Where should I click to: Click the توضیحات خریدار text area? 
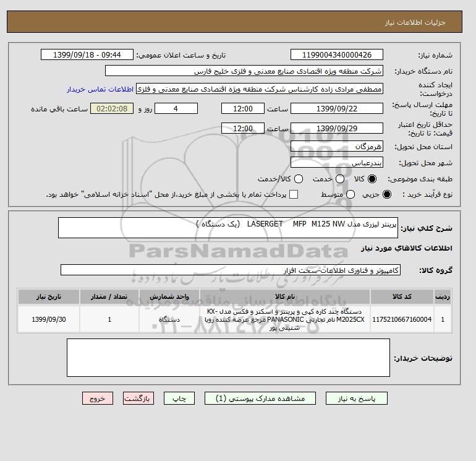click(228, 358)
